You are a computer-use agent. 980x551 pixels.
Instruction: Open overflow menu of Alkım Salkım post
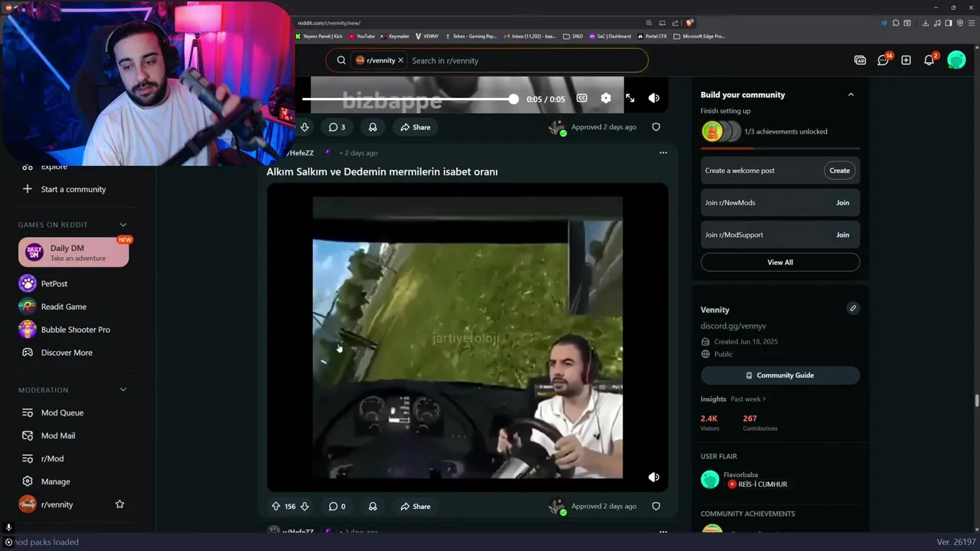click(x=663, y=152)
